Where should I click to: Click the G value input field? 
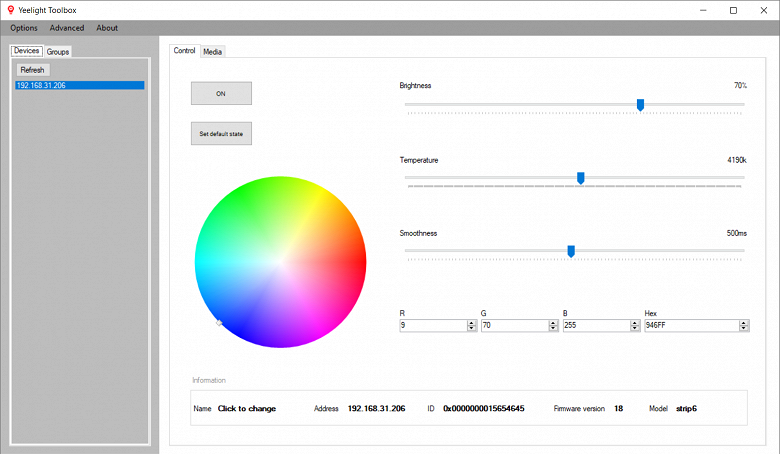(515, 325)
